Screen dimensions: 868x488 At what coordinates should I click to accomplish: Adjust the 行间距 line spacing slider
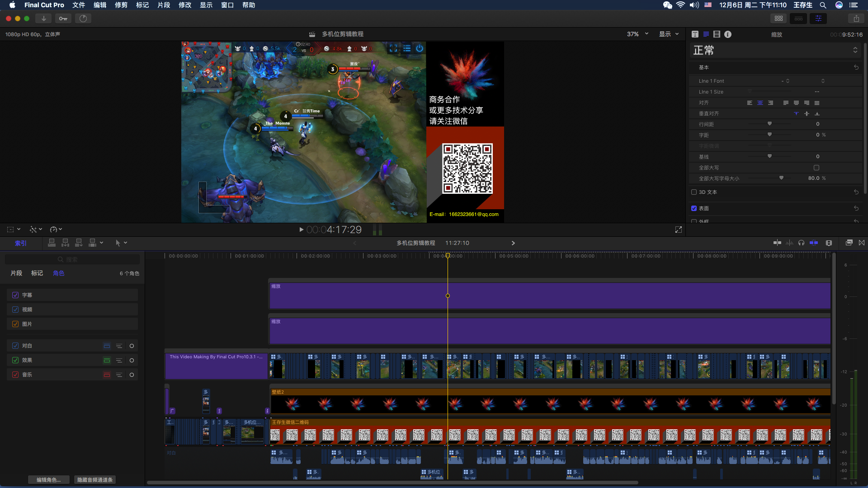[x=769, y=124]
